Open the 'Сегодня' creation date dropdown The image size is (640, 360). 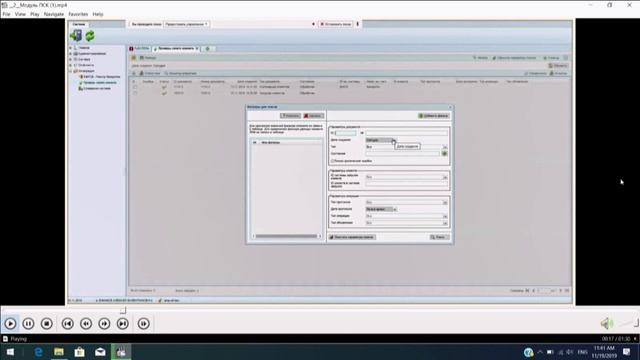[381, 140]
